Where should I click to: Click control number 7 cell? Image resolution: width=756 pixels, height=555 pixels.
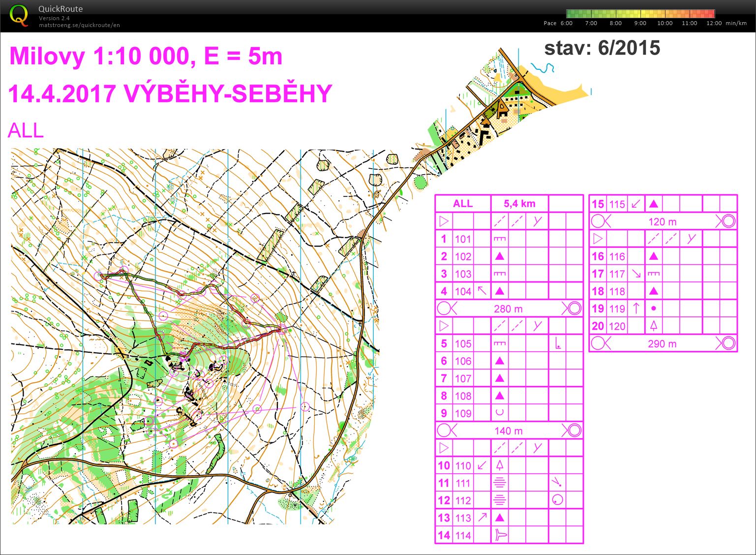click(x=444, y=378)
